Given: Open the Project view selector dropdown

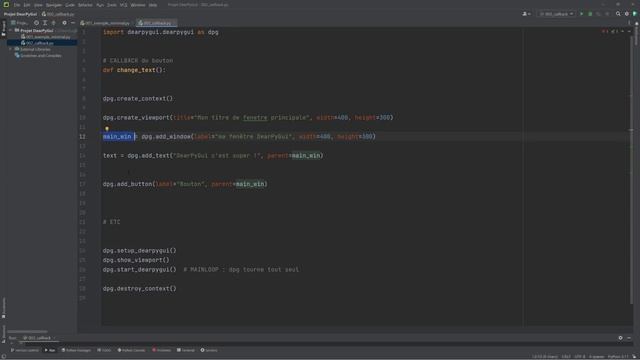Looking at the screenshot, I should click(x=20, y=23).
